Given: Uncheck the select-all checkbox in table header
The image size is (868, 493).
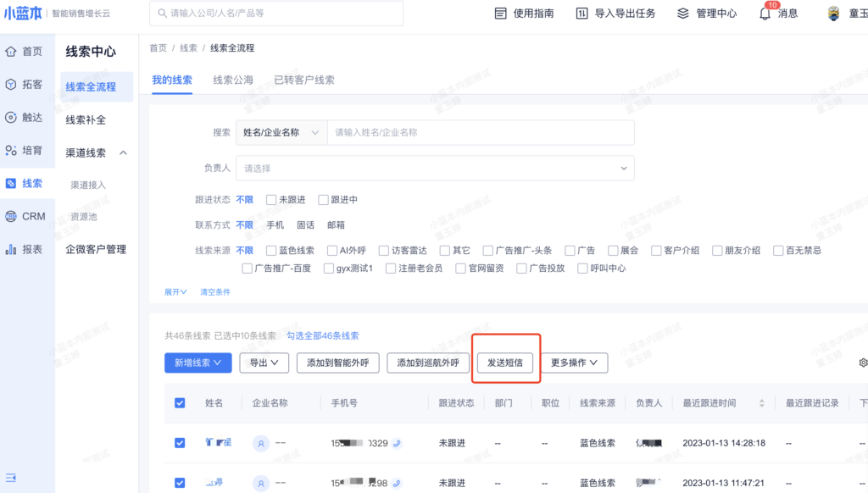Looking at the screenshot, I should [180, 403].
